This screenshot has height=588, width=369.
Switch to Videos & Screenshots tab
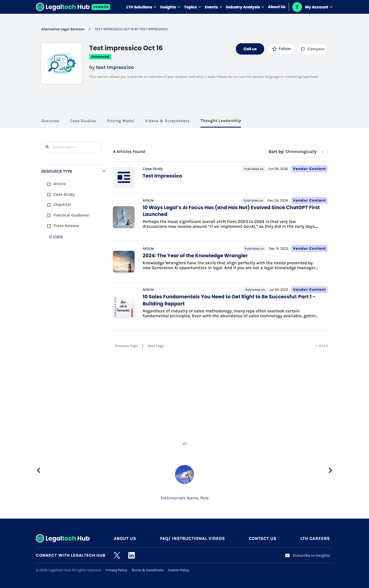coord(167,121)
